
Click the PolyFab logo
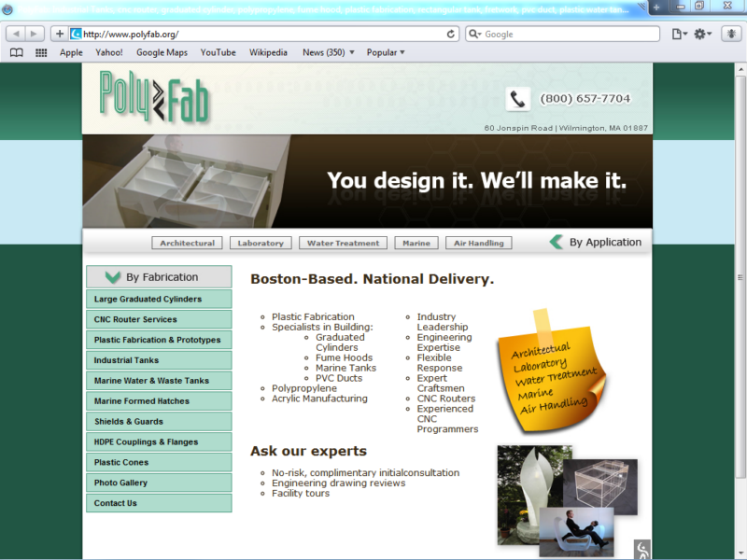154,96
